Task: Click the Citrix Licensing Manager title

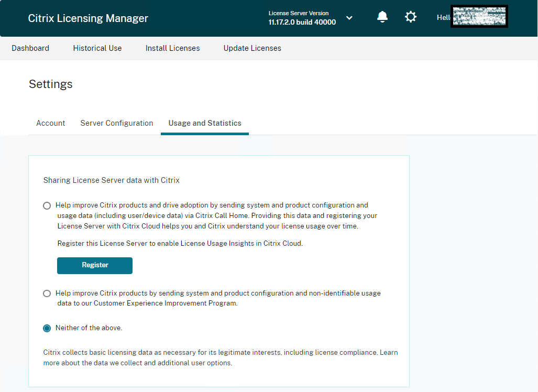Action: [88, 18]
